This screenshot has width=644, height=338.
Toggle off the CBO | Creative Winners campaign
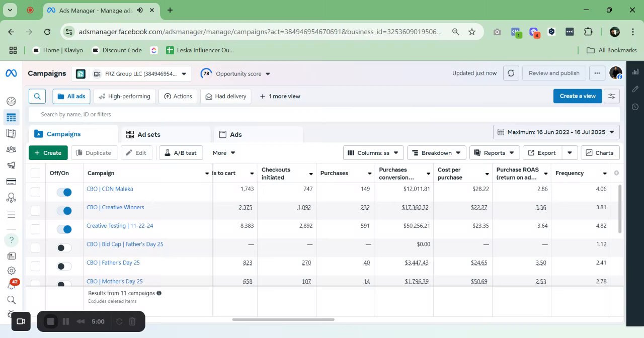click(x=64, y=211)
